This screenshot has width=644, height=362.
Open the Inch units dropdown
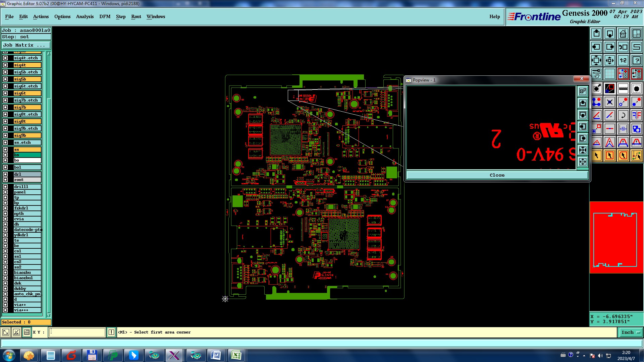pos(631,332)
